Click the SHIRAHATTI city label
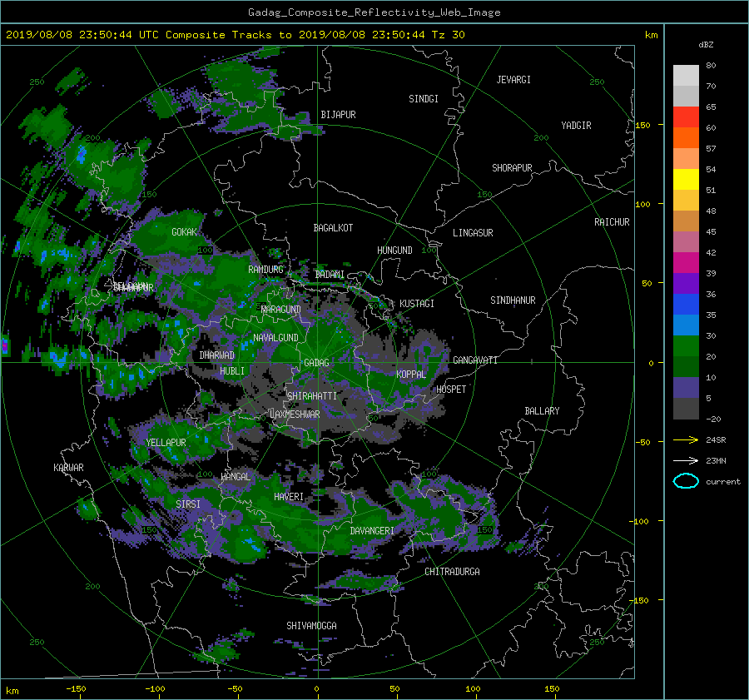The width and height of the screenshot is (749, 700). pyautogui.click(x=312, y=396)
